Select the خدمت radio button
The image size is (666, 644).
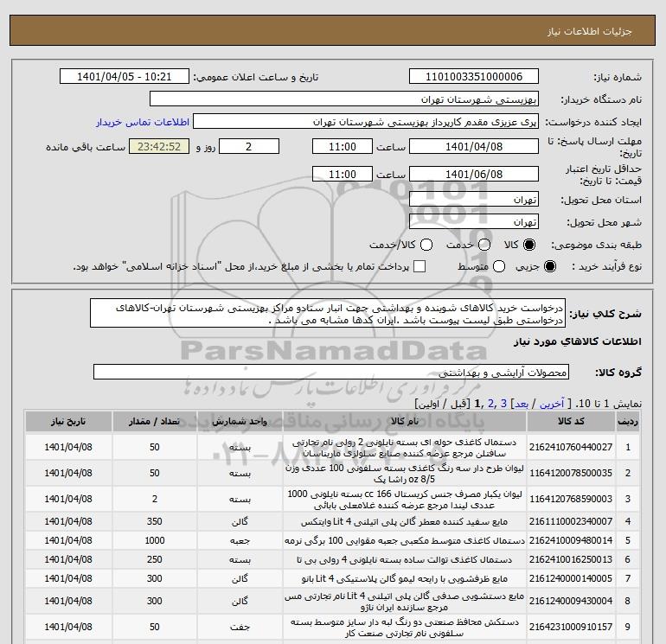coord(484,245)
